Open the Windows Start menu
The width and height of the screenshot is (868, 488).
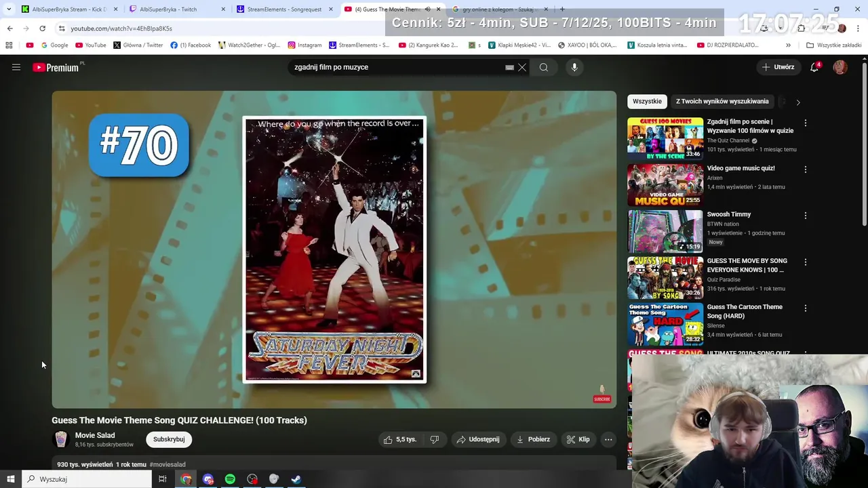coord(11,479)
